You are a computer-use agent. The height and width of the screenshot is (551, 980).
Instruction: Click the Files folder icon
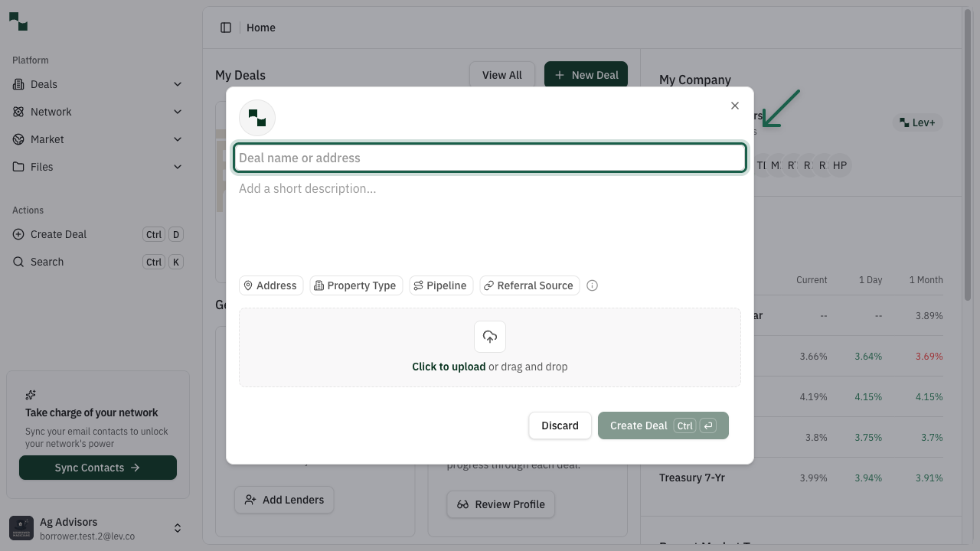18,167
